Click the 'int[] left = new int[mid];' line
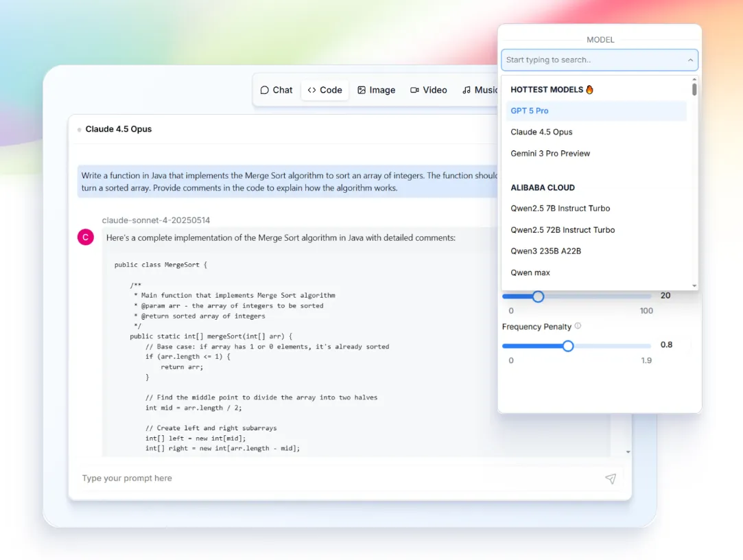 point(196,438)
